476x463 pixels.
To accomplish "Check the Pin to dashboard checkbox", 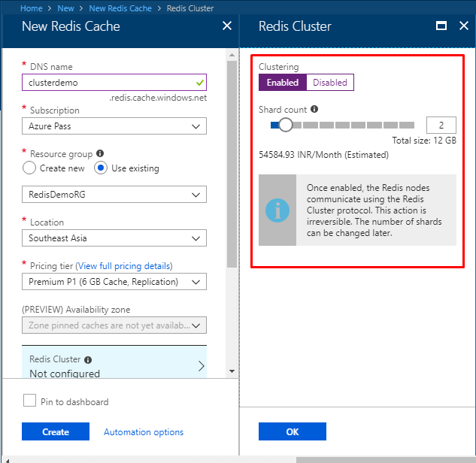I will [x=30, y=401].
